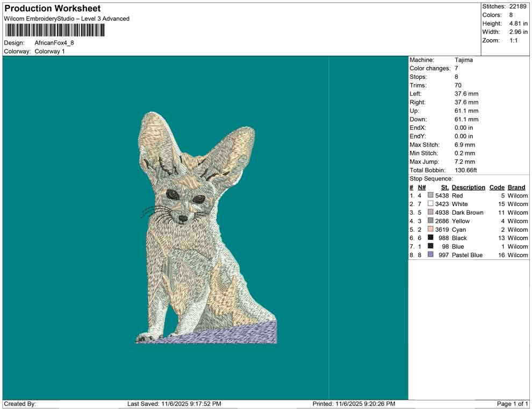Click the Page 1 of 1 footer text

(x=513, y=404)
